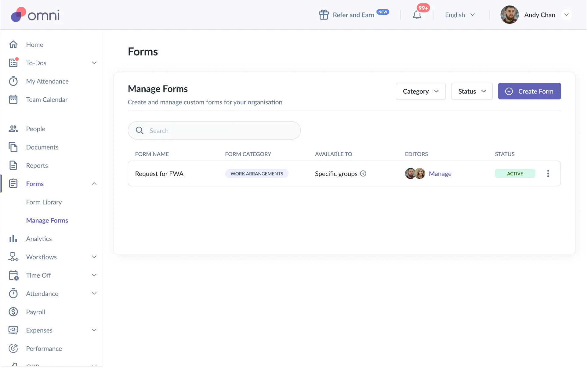Click the Home icon in sidebar
The image size is (588, 368).
(x=13, y=45)
